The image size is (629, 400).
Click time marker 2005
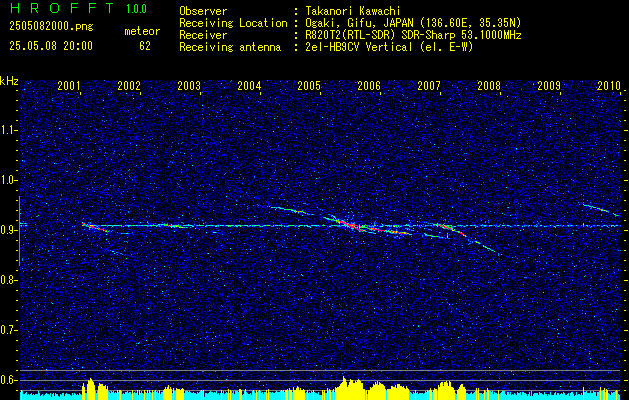pyautogui.click(x=309, y=85)
